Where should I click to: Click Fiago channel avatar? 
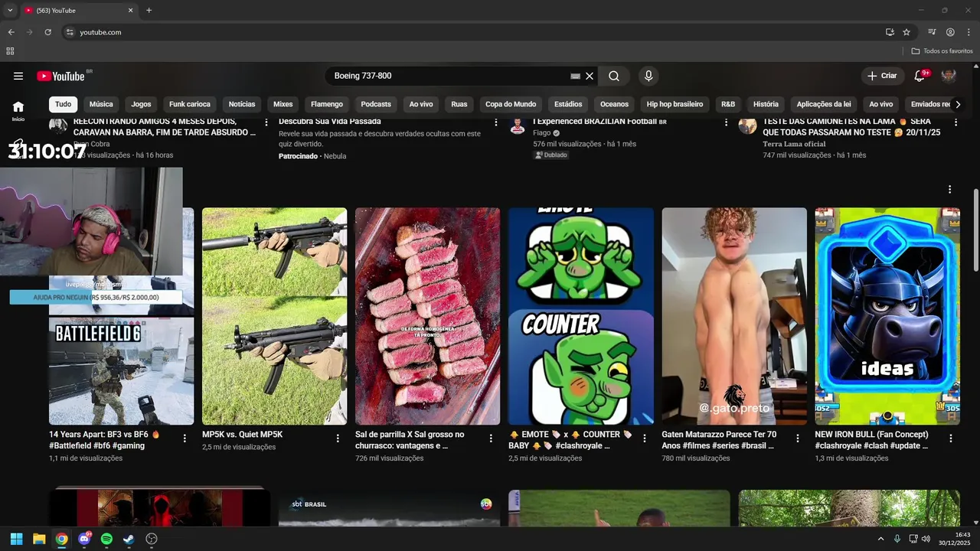518,126
